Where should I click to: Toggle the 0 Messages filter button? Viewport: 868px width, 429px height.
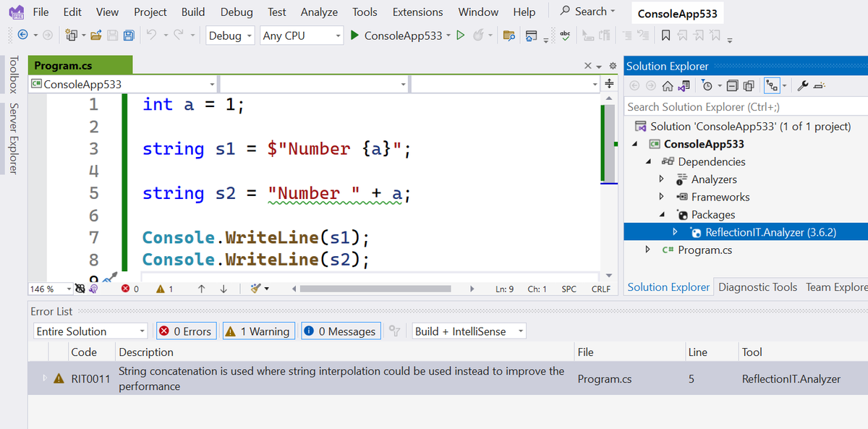coord(340,331)
